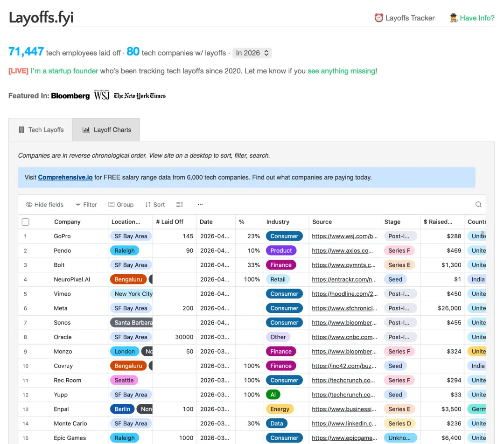
Task: Click Monzo's London location tag
Action: pos(125,352)
